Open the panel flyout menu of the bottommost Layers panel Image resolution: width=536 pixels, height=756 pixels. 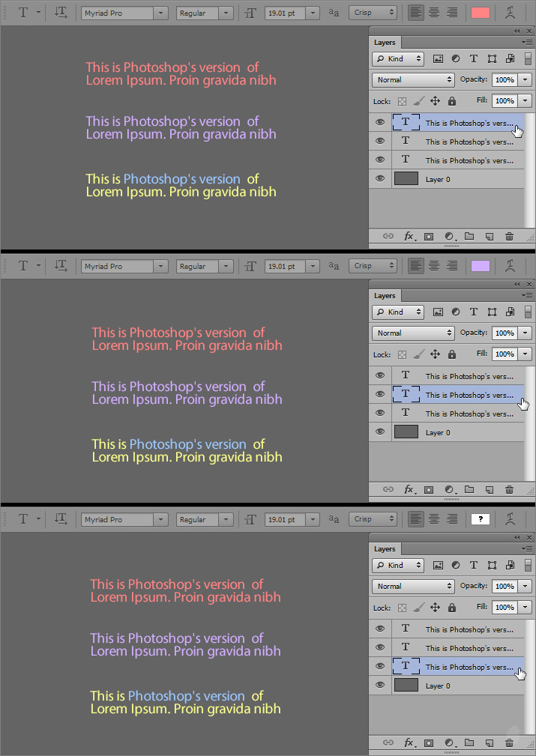[529, 548]
